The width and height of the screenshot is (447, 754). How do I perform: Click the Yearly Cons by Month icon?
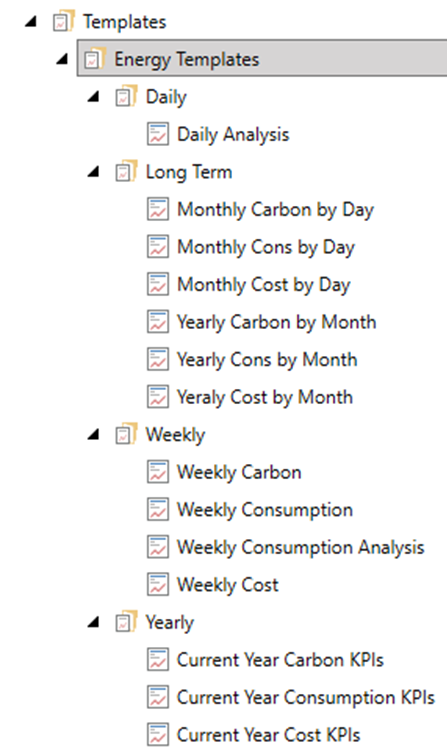point(158,359)
